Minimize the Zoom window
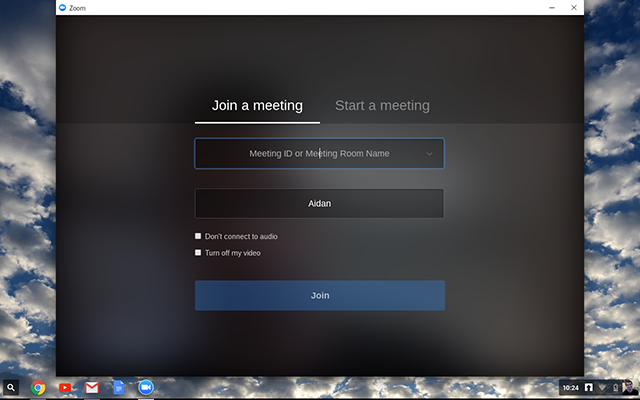 click(x=552, y=7)
